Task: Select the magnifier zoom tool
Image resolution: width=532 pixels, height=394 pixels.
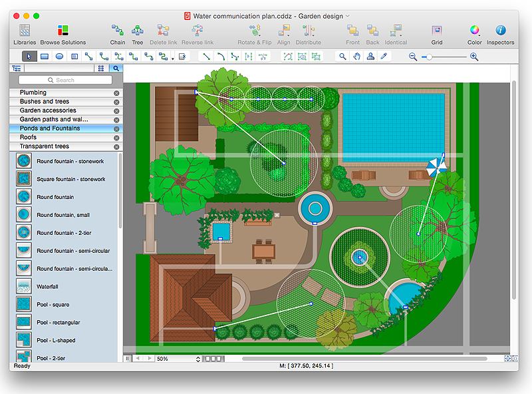Action: click(342, 57)
